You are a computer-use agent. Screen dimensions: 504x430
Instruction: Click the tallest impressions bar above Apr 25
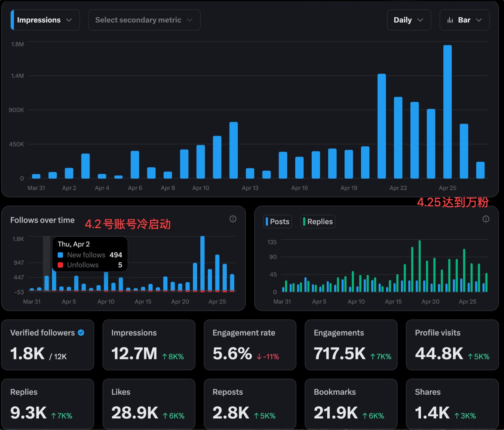coord(448,112)
